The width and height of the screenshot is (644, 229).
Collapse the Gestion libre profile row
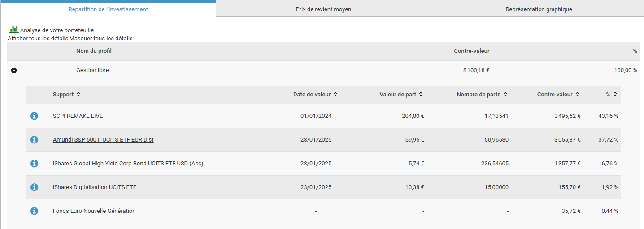(x=14, y=71)
